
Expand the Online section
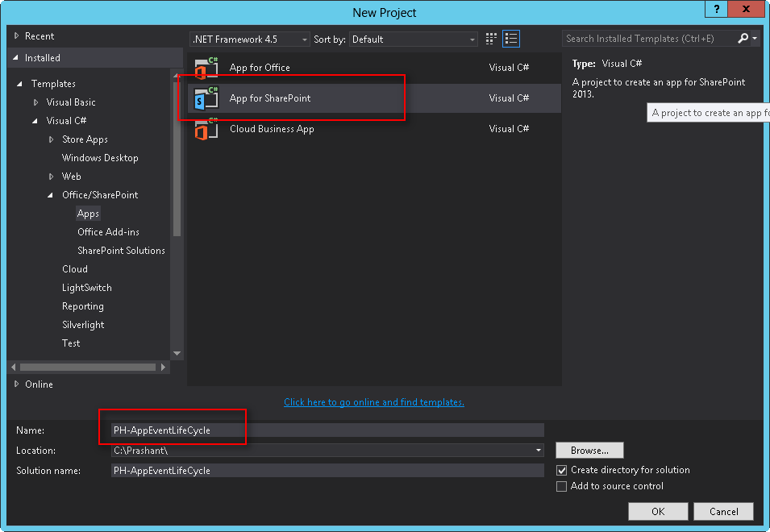(x=16, y=384)
